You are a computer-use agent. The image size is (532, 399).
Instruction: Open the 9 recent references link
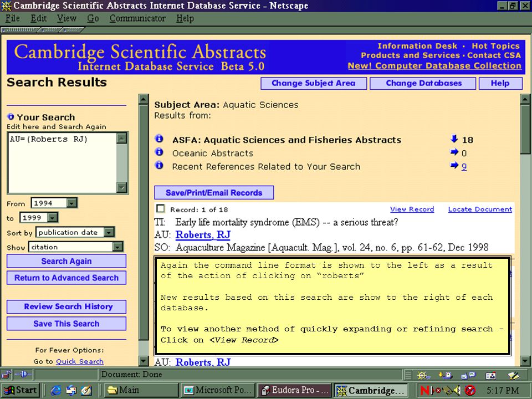(x=464, y=167)
